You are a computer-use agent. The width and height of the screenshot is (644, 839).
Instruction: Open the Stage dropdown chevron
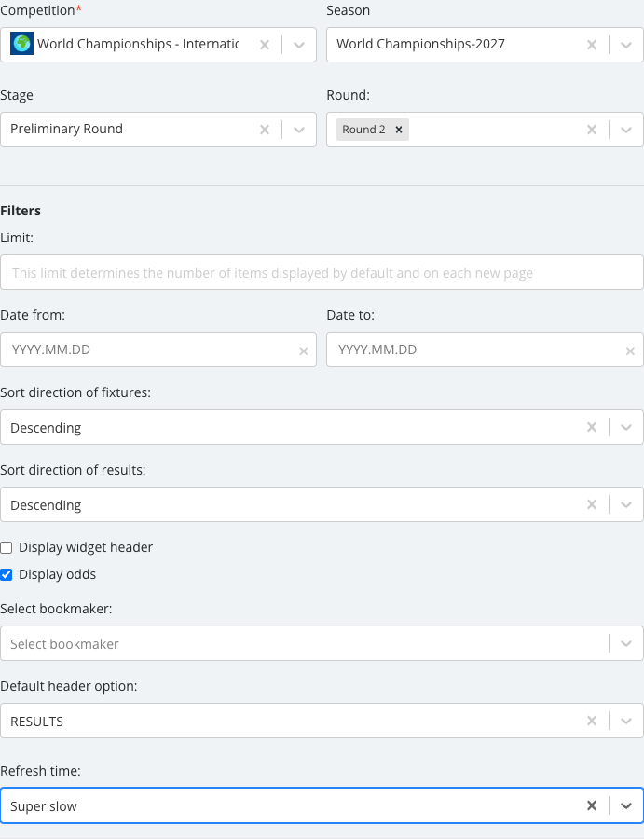coord(299,130)
